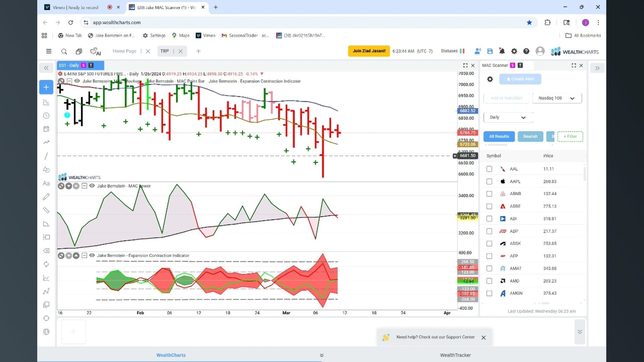Open the Nasdaq 100 watchlist dropdown

click(x=557, y=98)
